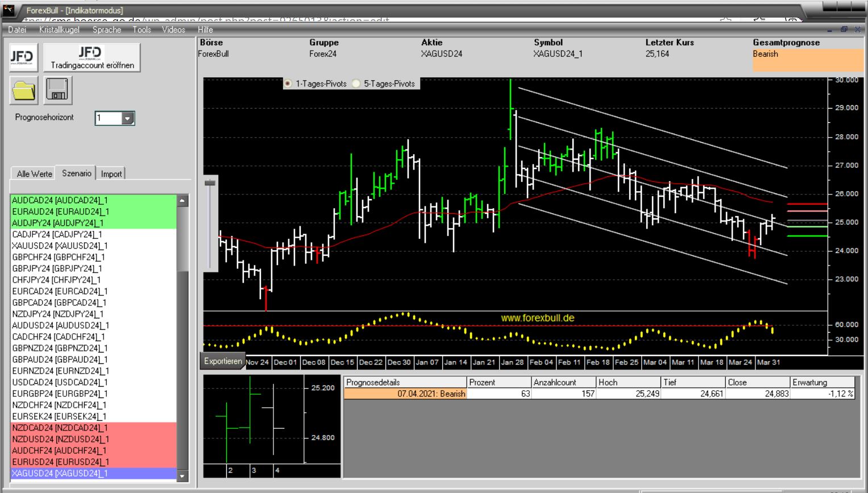
Task: Click the mini candlestick preview chart
Action: pos(272,426)
